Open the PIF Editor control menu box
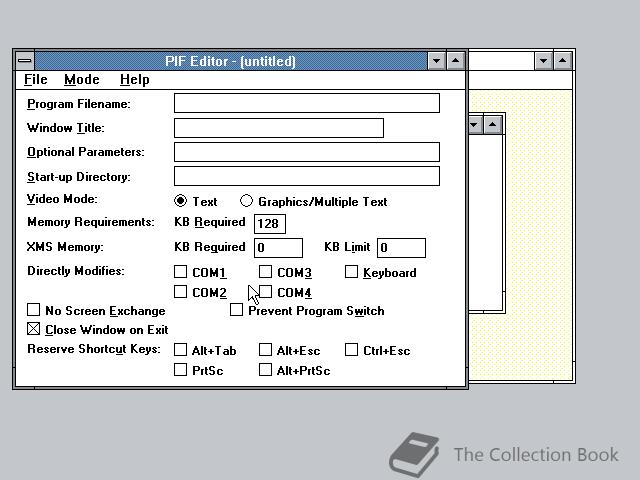The image size is (640, 480). tap(25, 61)
